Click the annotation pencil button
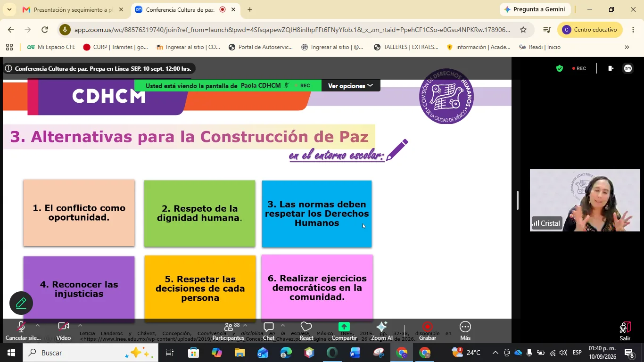The width and height of the screenshot is (644, 362). [x=21, y=303]
